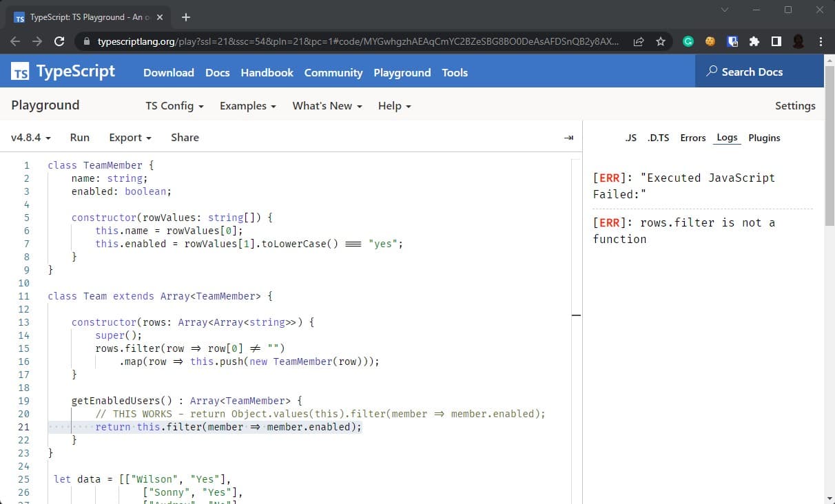Switch to the Errors tab

tap(692, 138)
